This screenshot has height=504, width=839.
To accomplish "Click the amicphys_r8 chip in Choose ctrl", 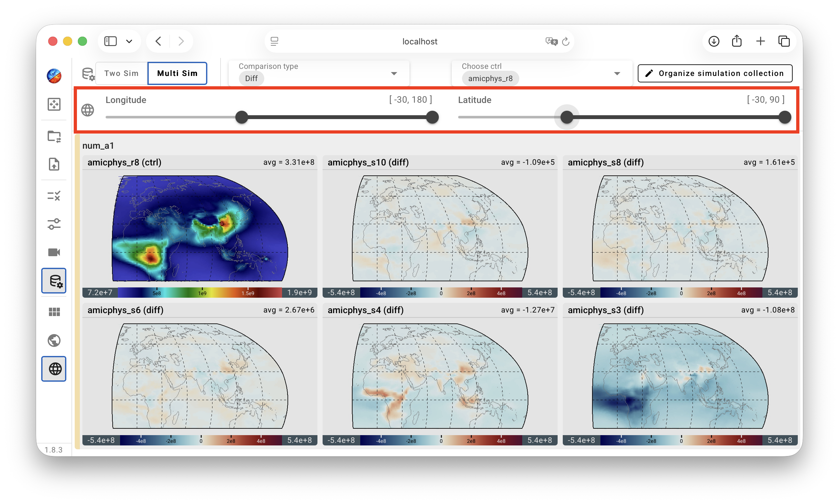I will pyautogui.click(x=490, y=79).
